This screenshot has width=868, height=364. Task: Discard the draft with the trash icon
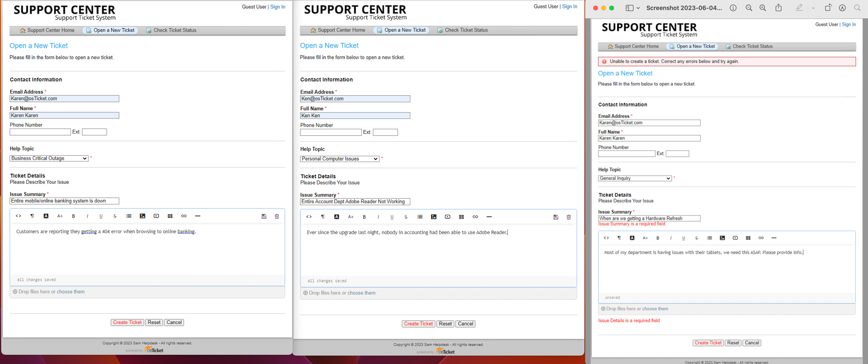276,216
